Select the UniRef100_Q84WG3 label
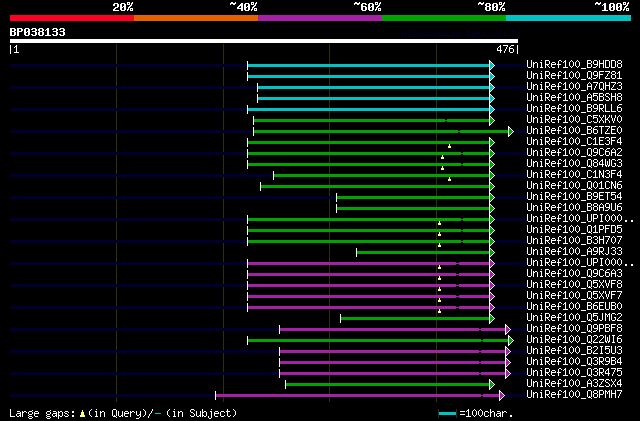Screen dimensions: 640x421 point(574,163)
